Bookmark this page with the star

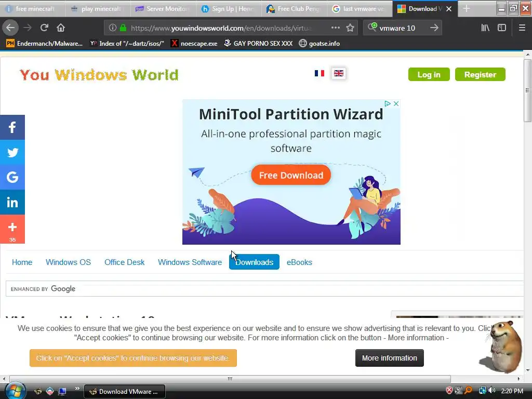click(x=350, y=28)
